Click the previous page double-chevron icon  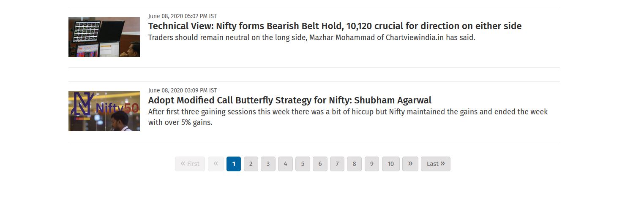click(216, 164)
